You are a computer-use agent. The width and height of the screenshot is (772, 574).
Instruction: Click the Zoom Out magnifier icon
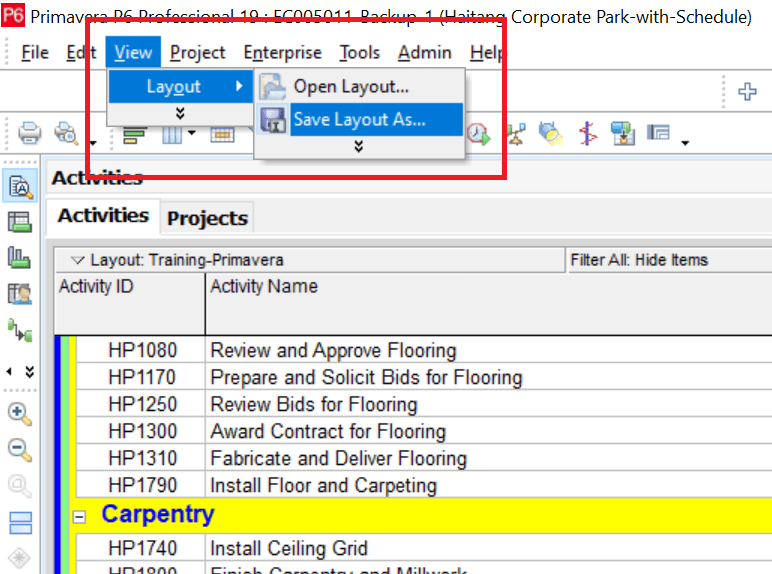pos(20,450)
